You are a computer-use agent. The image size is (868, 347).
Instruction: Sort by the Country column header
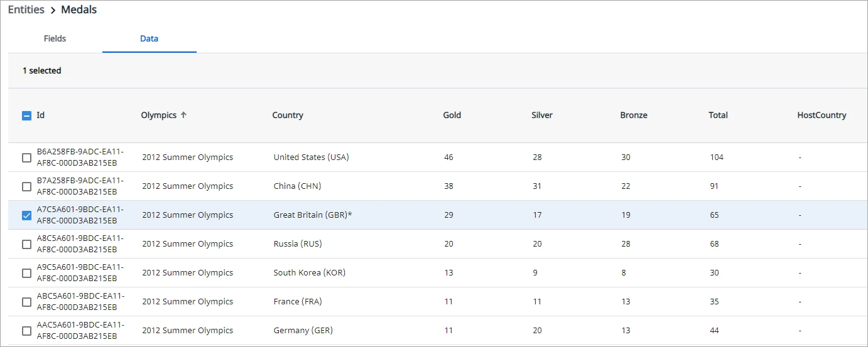tap(288, 115)
